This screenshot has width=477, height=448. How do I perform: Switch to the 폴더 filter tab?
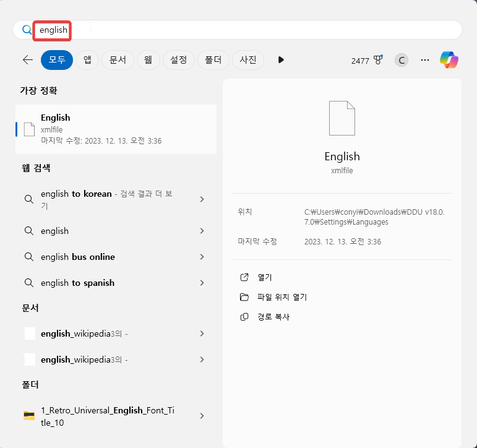click(213, 59)
